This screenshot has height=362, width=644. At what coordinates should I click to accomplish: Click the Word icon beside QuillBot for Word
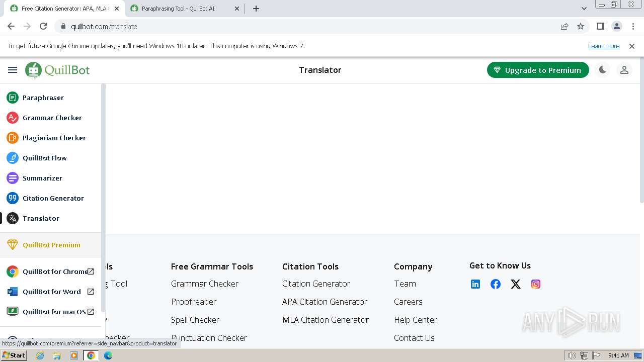point(13,292)
